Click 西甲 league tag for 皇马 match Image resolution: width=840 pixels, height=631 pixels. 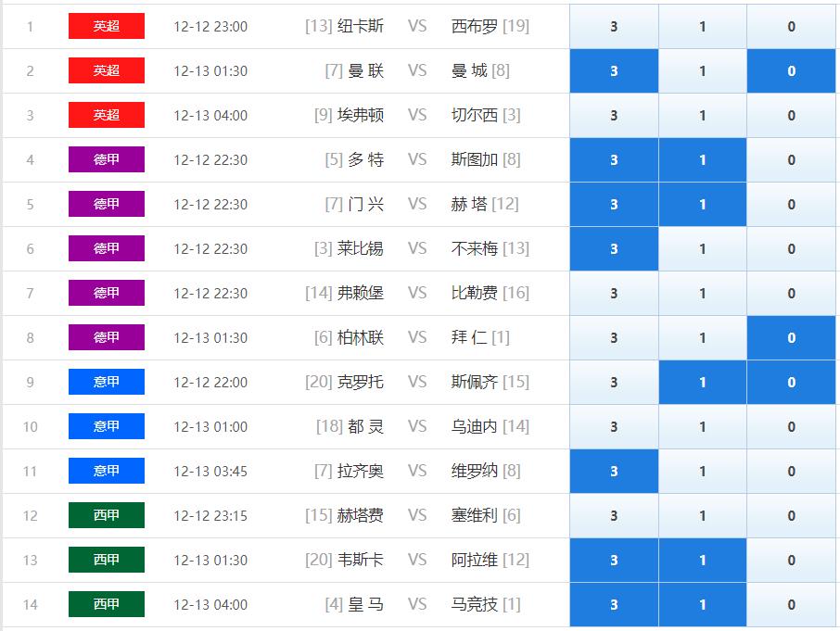point(107,604)
